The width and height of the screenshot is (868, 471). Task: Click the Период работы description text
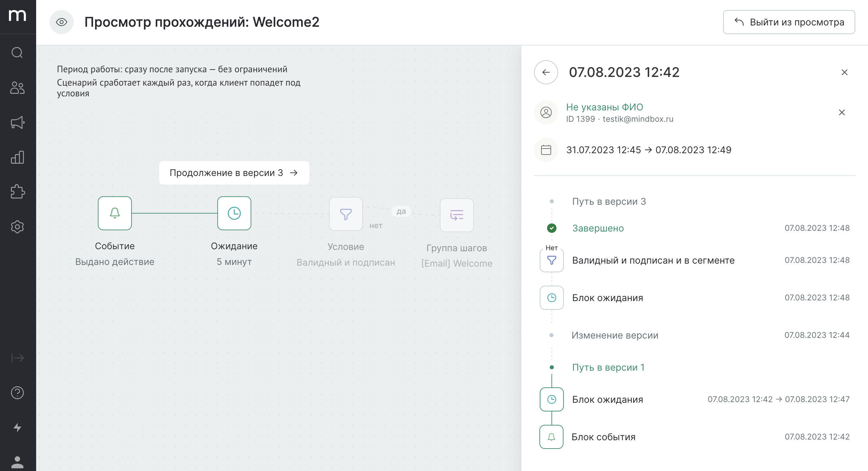point(172,69)
